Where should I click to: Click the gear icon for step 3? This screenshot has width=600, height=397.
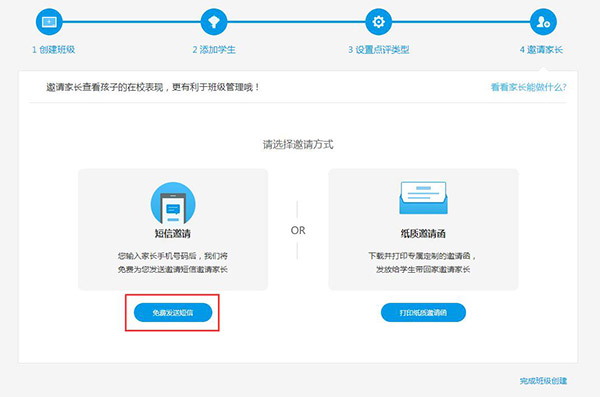click(378, 22)
